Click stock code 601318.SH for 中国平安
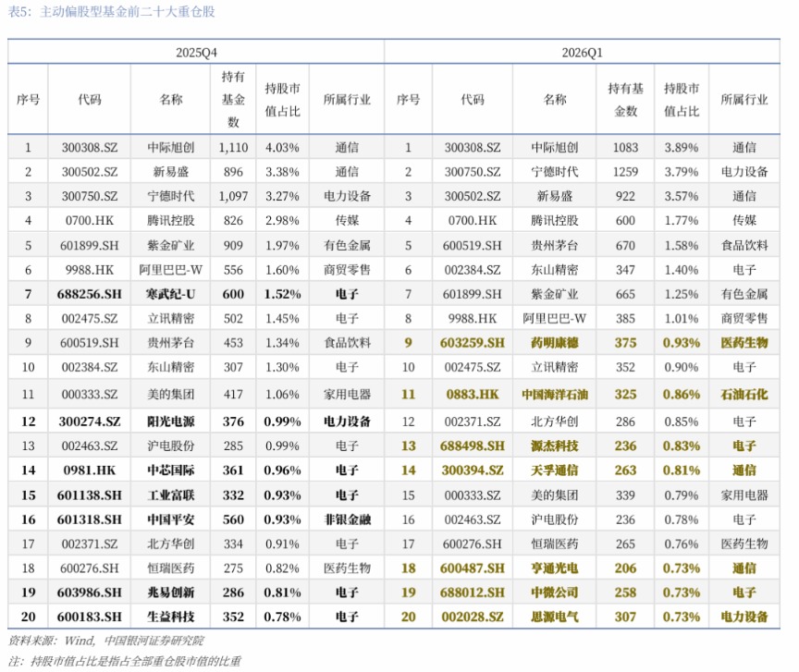The width and height of the screenshot is (799, 672). coord(90,519)
